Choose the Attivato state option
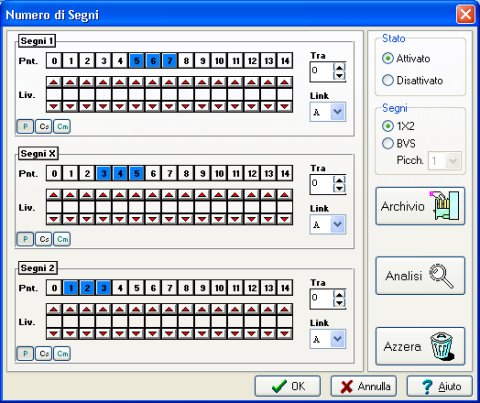480x403 pixels. [x=406, y=58]
